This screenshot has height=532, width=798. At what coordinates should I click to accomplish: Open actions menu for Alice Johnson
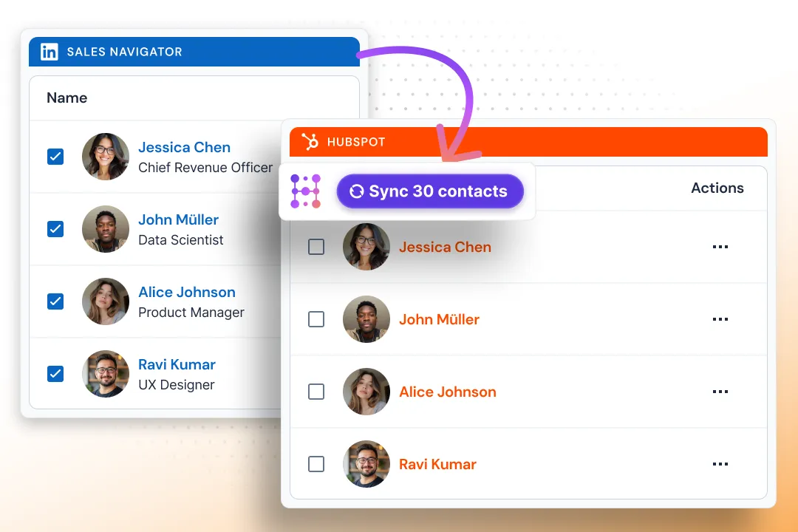(720, 392)
